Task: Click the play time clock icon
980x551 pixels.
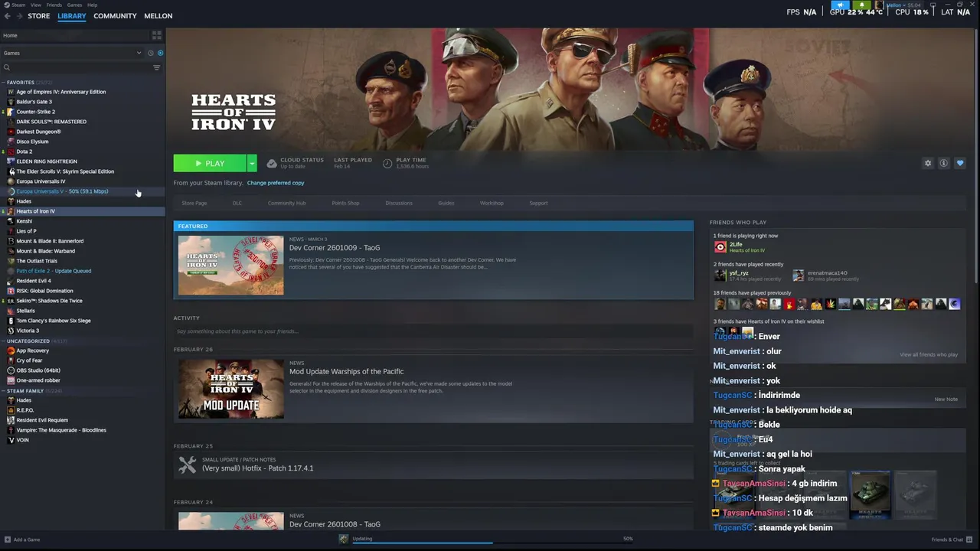Action: tap(387, 163)
